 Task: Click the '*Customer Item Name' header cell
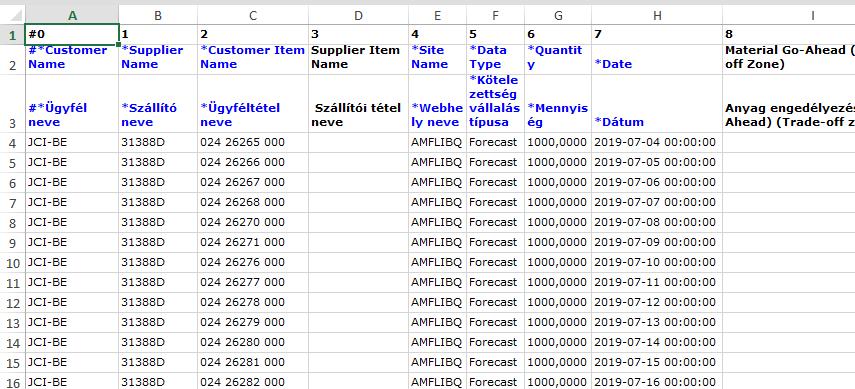(253, 59)
